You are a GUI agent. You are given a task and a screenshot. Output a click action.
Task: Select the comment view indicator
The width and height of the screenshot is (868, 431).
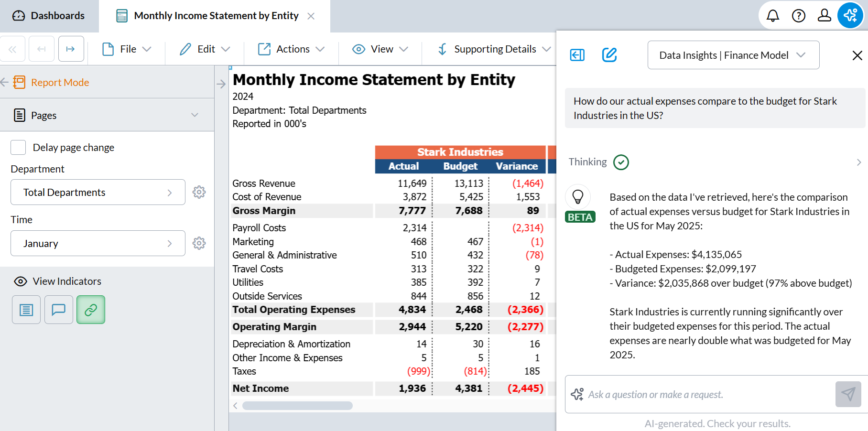(x=58, y=310)
